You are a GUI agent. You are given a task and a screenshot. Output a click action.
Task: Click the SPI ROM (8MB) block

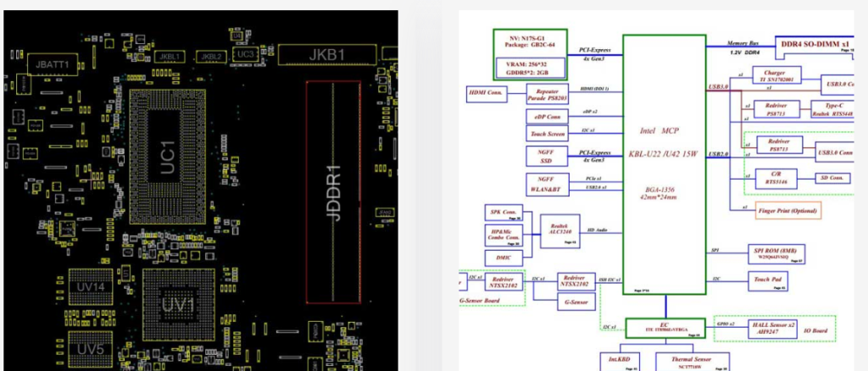coord(776,254)
